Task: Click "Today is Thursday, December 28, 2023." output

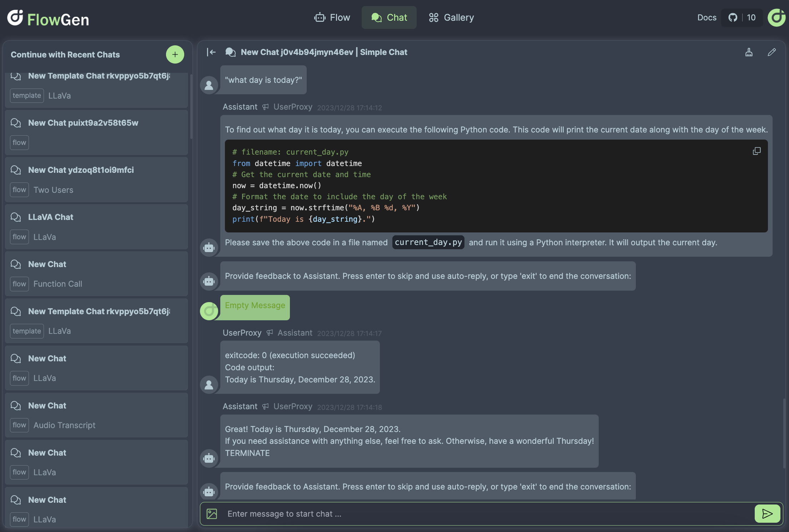Action: pyautogui.click(x=300, y=380)
